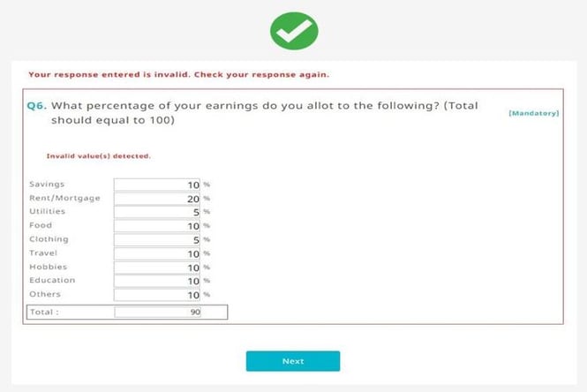Image resolution: width=587 pixels, height=392 pixels.
Task: Click the Q6 question number
Action: [x=37, y=106]
